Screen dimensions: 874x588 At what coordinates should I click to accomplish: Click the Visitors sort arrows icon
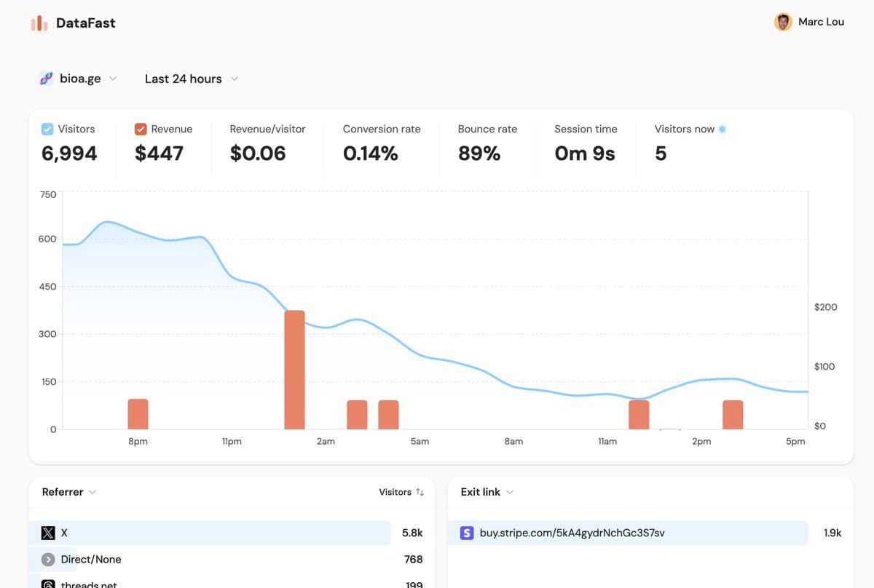click(420, 492)
